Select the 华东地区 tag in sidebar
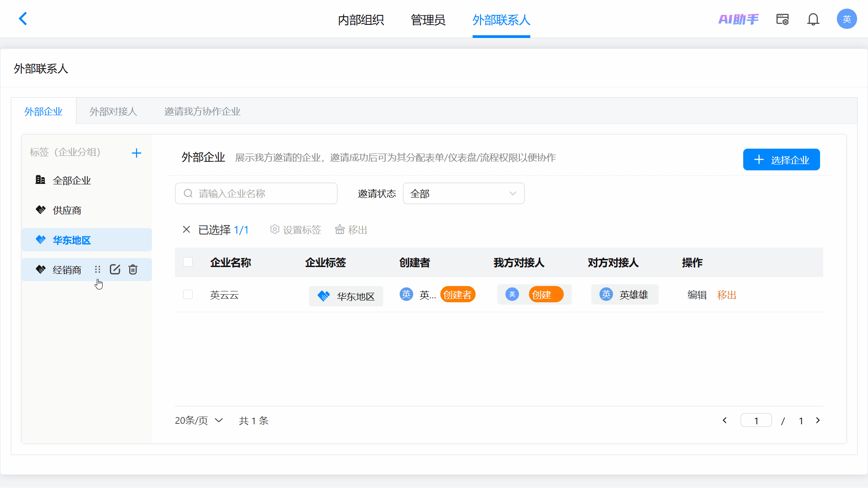The image size is (868, 488). [87, 240]
